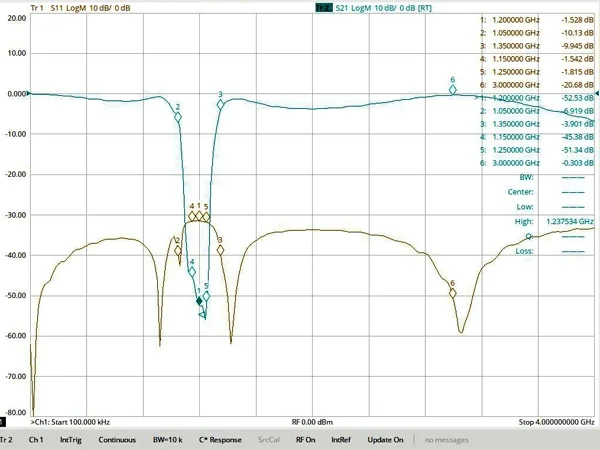Toggle Update On in the status bar

click(x=385, y=440)
